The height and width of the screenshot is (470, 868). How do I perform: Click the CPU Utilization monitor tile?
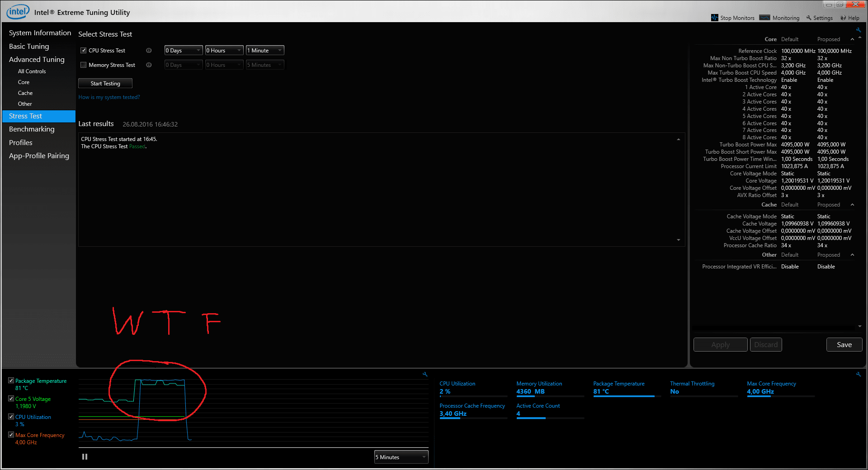(473, 388)
